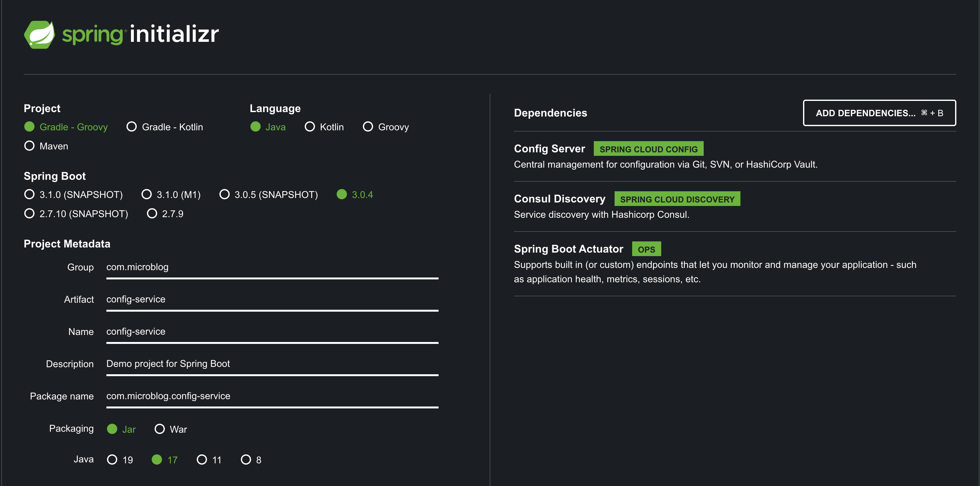Click the Config Server dependency entry
Viewport: 980px width, 486px height.
[x=549, y=149]
